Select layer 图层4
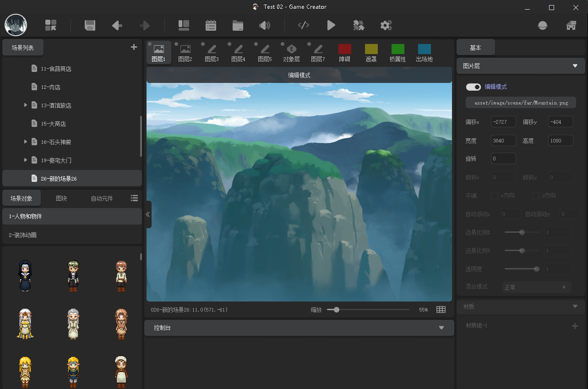588x389 pixels. (x=238, y=53)
